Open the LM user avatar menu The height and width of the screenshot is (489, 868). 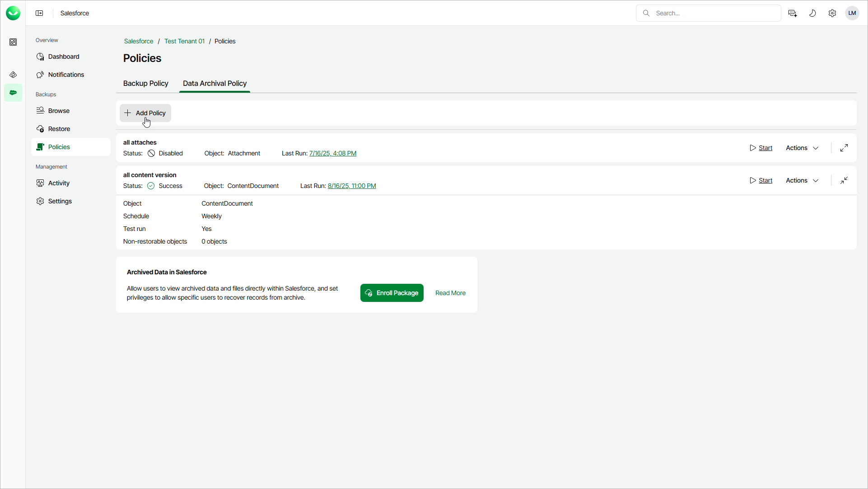click(x=852, y=13)
